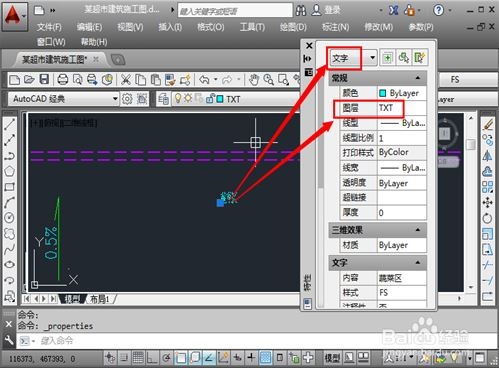Click the Match Properties brush icon

(x=170, y=80)
